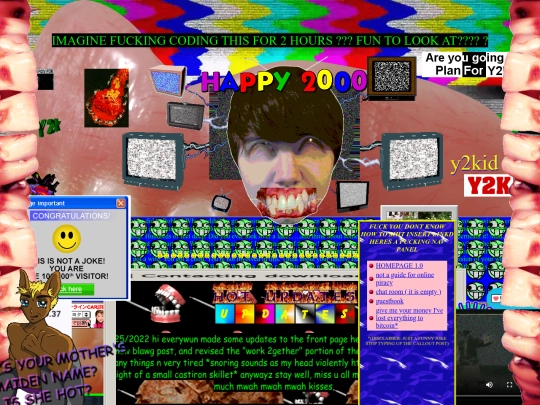Screen dimensions: 540x405
Task: Click the purple 'MAIDEN NAME?' text
Action: point(47,378)
